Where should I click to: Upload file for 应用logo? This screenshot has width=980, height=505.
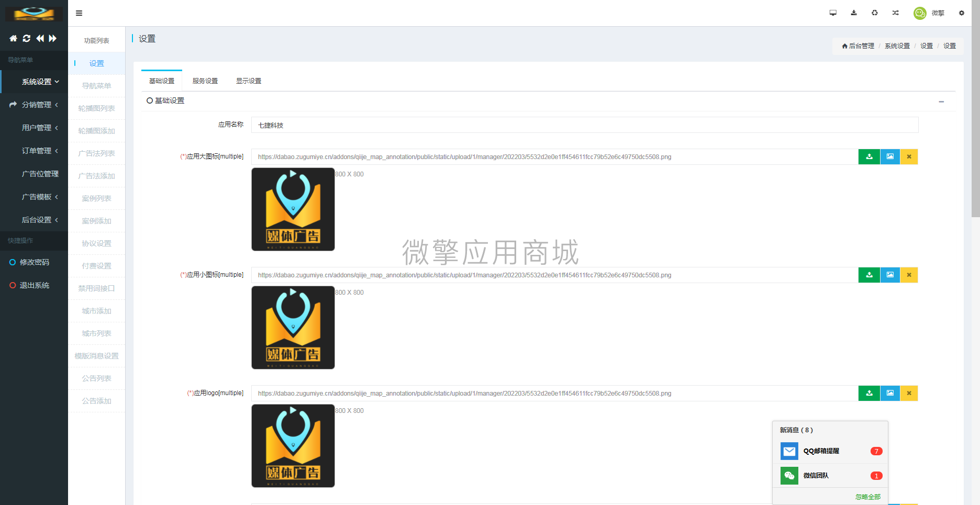click(869, 393)
